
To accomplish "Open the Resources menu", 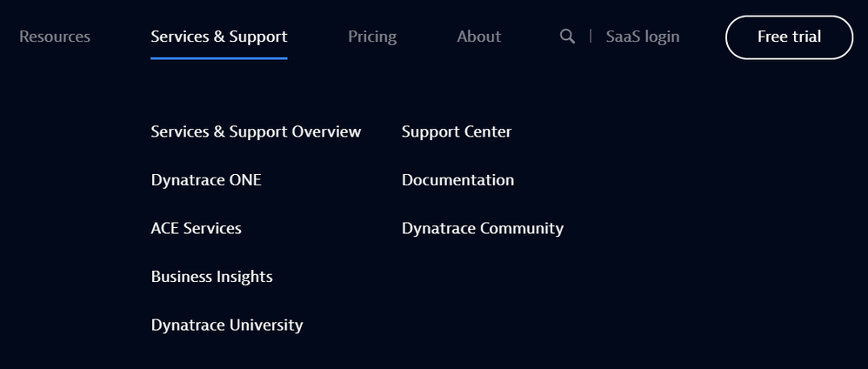I will click(55, 37).
